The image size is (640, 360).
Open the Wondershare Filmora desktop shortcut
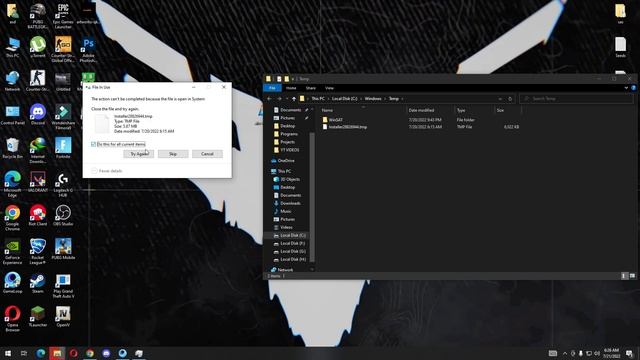coord(63,117)
